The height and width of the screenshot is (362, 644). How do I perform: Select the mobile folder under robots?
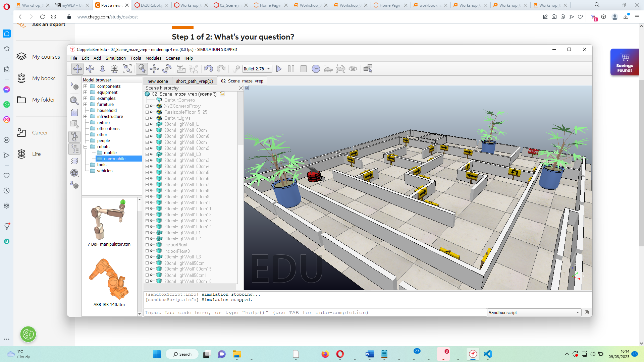tap(110, 153)
